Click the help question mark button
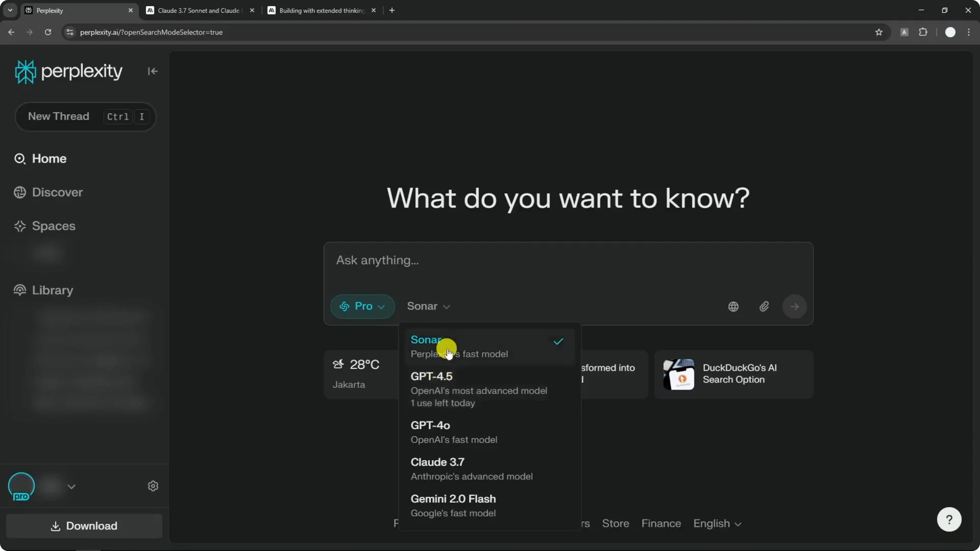The width and height of the screenshot is (980, 551). point(949,519)
